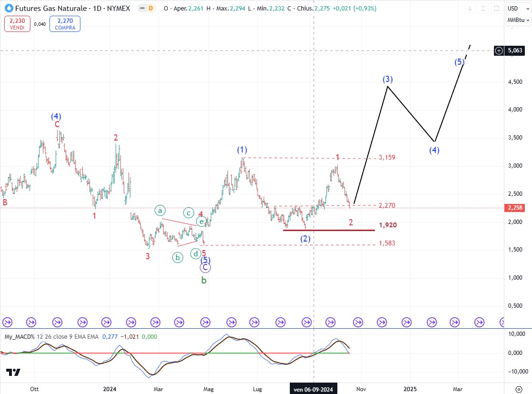The height and width of the screenshot is (394, 532).
Task: Click event marker icon above Nov label
Action: point(358,322)
